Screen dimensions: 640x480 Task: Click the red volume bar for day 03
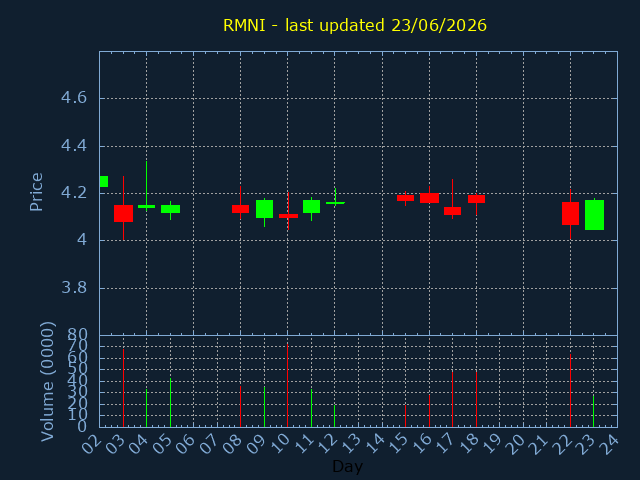pyautogui.click(x=123, y=388)
